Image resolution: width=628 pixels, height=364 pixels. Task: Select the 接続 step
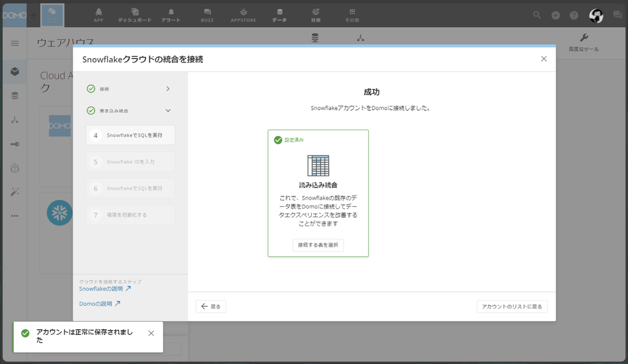[x=104, y=89]
